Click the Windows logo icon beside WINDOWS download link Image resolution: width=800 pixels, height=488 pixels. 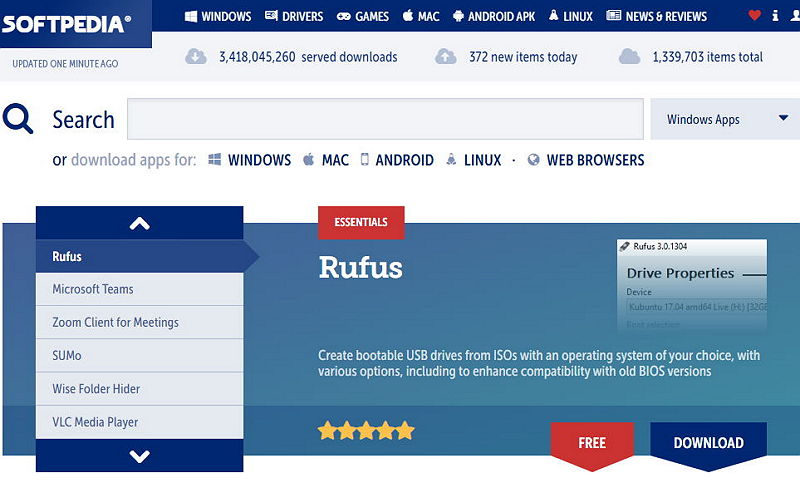[x=215, y=159]
